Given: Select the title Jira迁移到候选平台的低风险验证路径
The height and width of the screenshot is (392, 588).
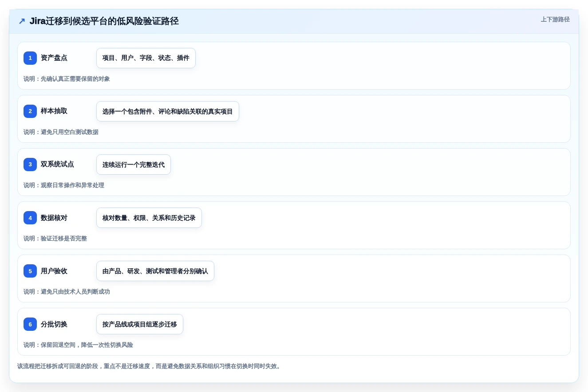Looking at the screenshot, I should (104, 21).
